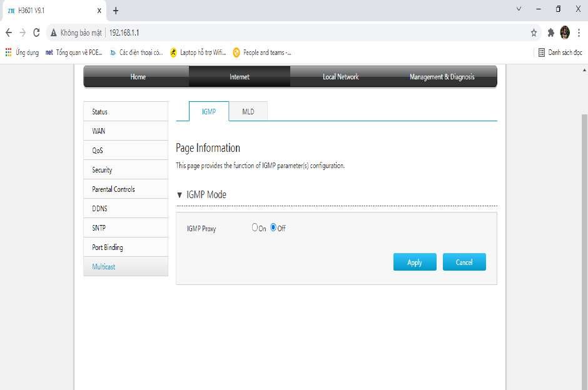
Task: Click the IGMP Proxy label
Action: click(x=201, y=229)
